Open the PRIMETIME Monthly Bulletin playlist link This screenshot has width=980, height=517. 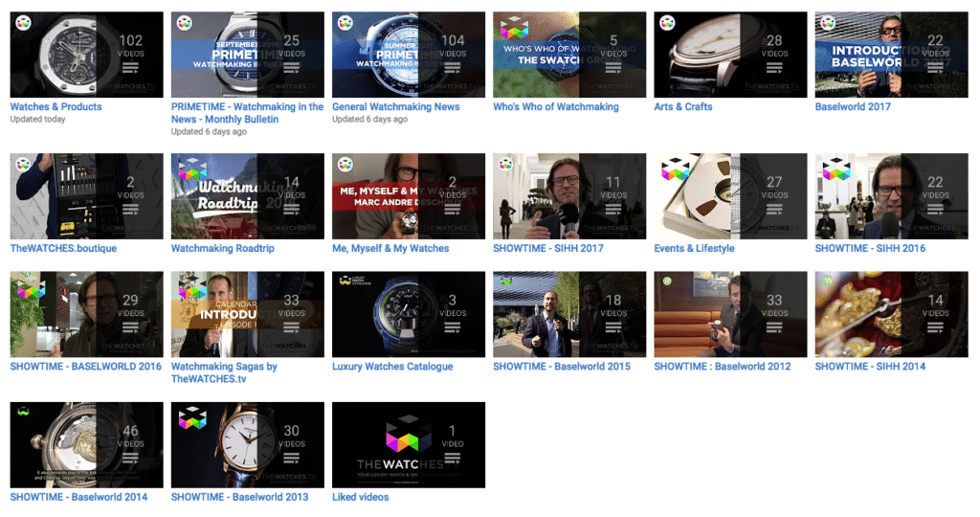(x=248, y=113)
